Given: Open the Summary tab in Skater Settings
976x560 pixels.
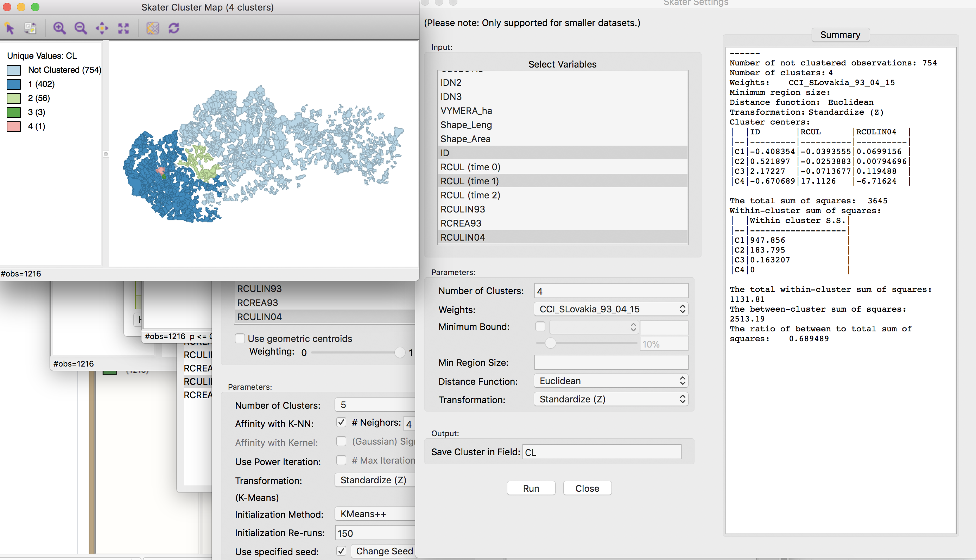Looking at the screenshot, I should click(x=840, y=34).
